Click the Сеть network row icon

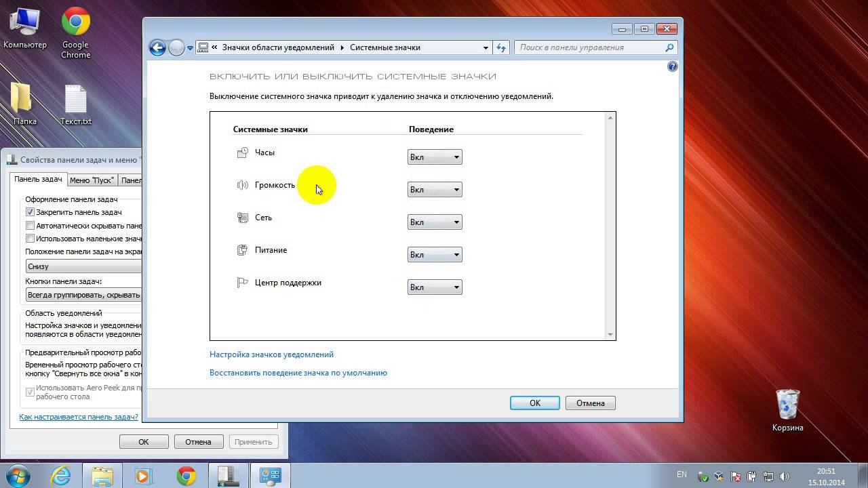[x=242, y=218]
